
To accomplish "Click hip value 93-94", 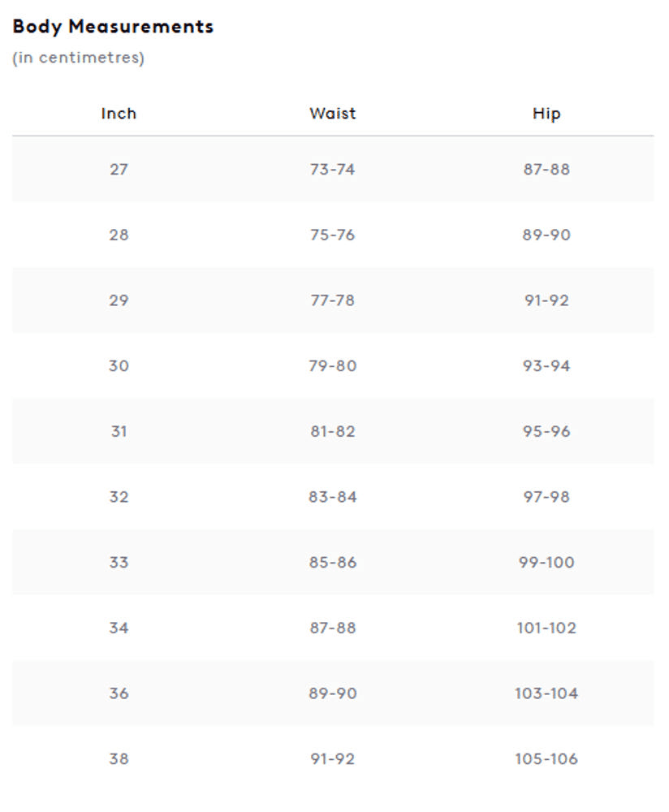I will click(x=546, y=366).
